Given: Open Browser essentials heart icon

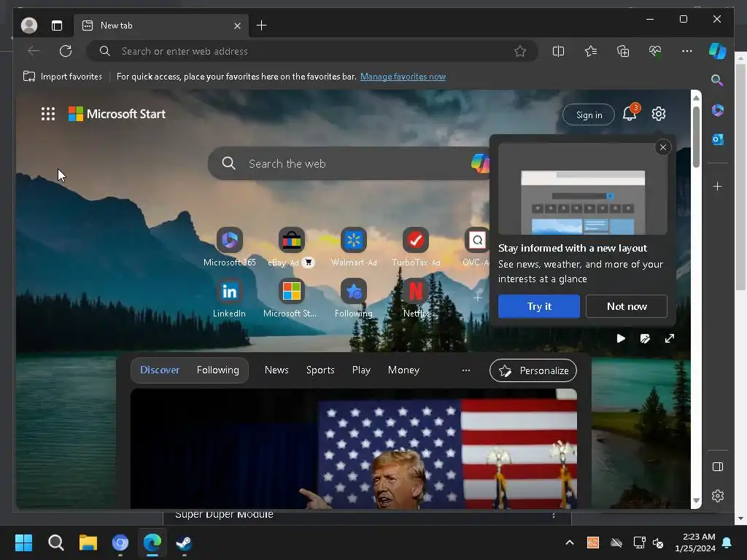Looking at the screenshot, I should [x=655, y=51].
